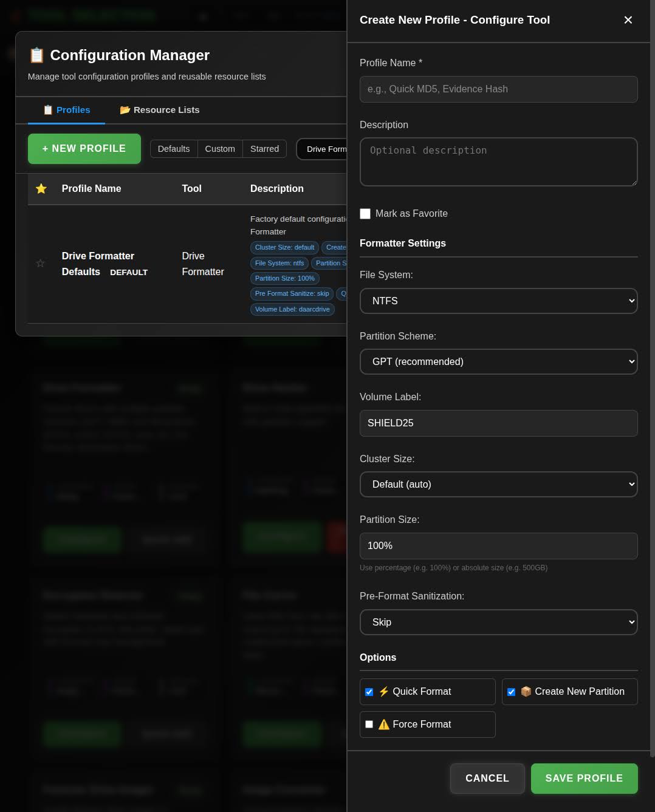Screen dimensions: 655x812
Task: Click the CANCEL button
Action: (487, 779)
